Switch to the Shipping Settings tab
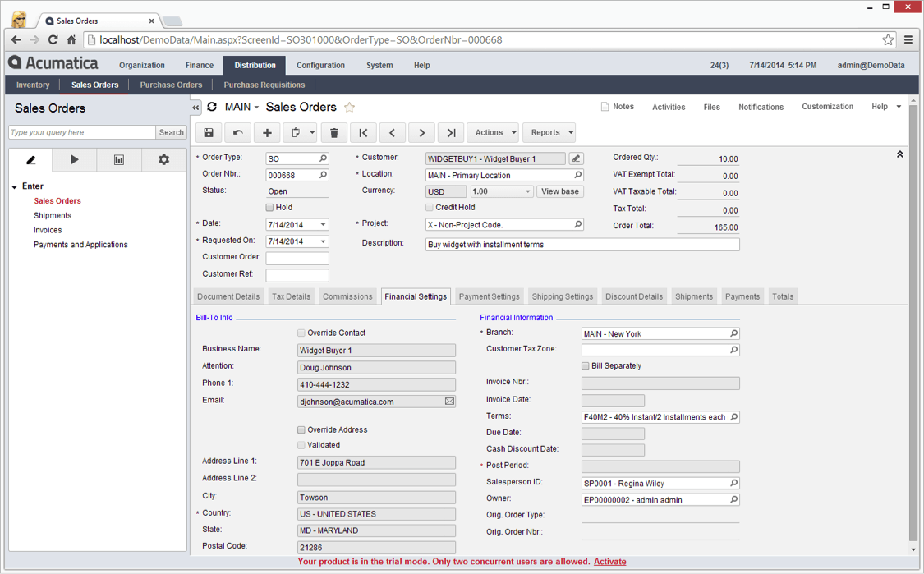Screen dimensions: 924x574 click(x=562, y=296)
